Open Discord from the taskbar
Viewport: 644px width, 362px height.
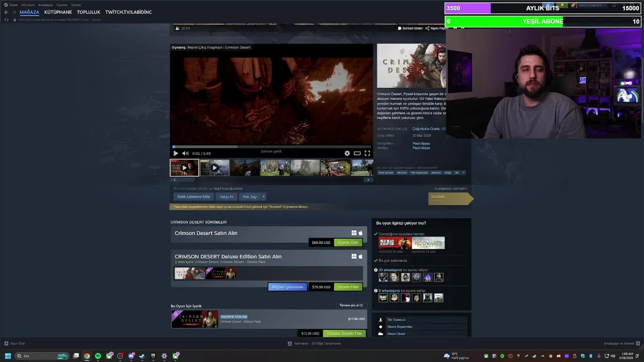point(131,356)
